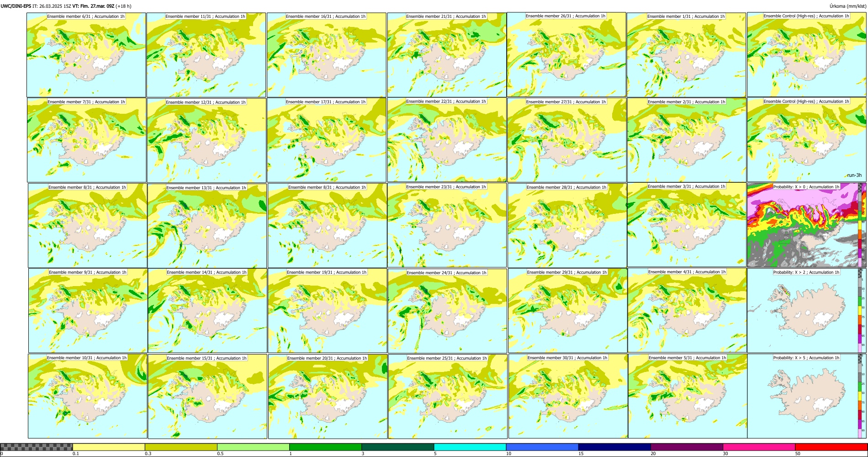Image resolution: width=868 pixels, height=457 pixels.
Task: Select the navy 15–20 legend swatch
Action: click(614, 447)
